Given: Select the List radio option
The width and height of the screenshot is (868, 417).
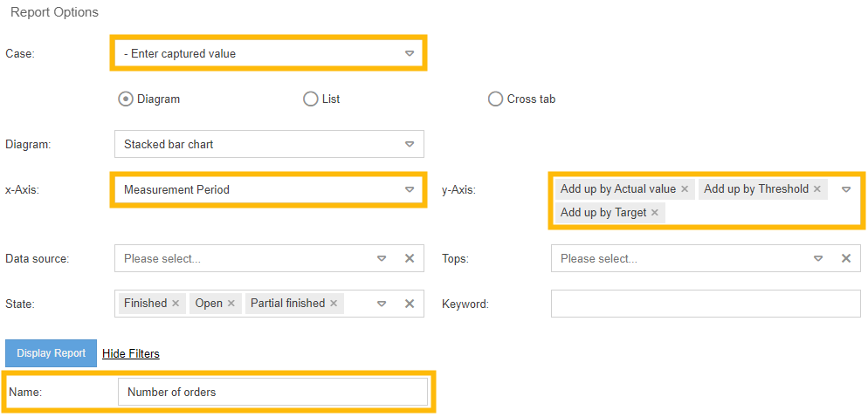Looking at the screenshot, I should tap(310, 99).
